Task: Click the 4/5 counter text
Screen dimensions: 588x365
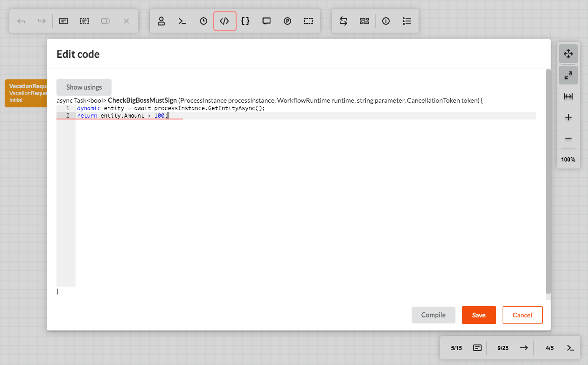Action: 550,348
